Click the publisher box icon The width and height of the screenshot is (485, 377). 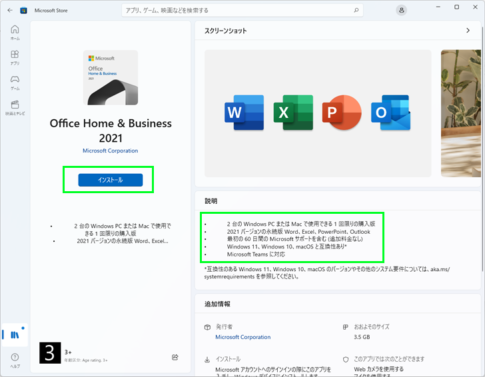coord(207,327)
